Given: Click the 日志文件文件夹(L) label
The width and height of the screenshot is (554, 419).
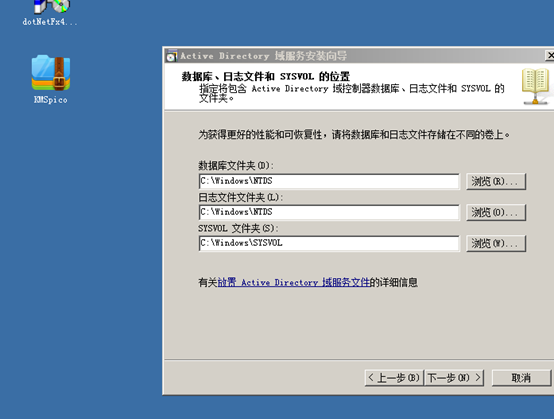Looking at the screenshot, I should pyautogui.click(x=240, y=197).
